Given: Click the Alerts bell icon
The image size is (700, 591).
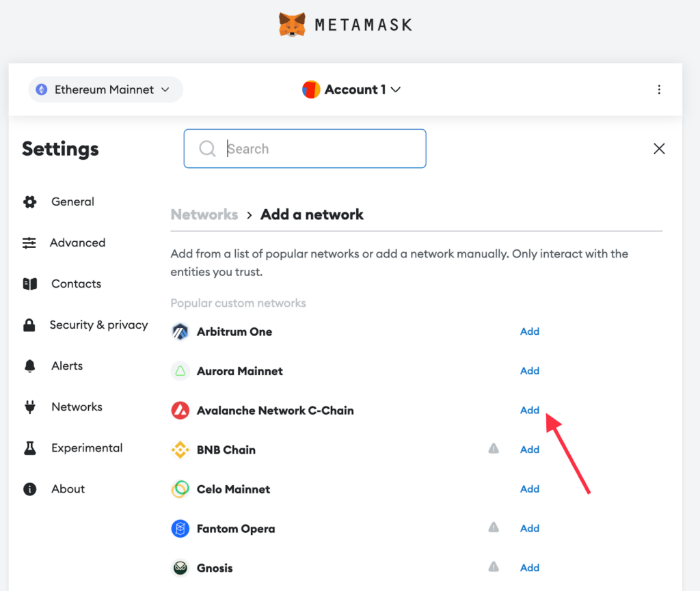Looking at the screenshot, I should 30,366.
